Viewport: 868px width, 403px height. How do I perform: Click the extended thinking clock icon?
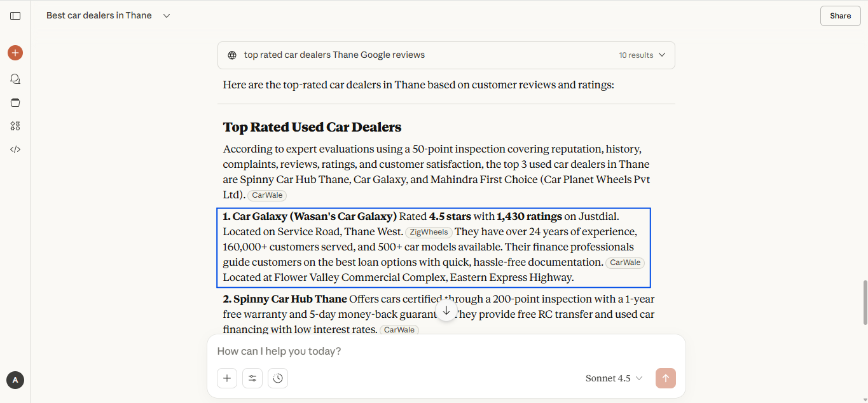click(278, 378)
